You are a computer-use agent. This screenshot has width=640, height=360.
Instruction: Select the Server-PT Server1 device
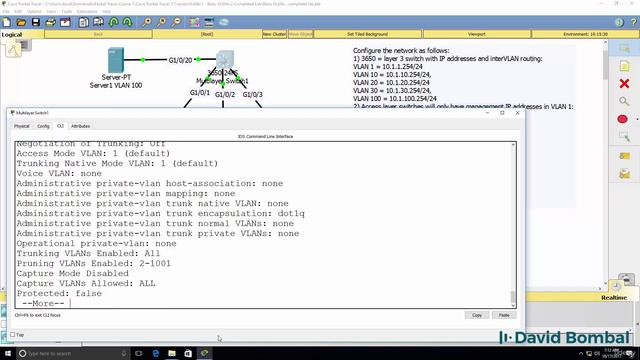point(116,60)
